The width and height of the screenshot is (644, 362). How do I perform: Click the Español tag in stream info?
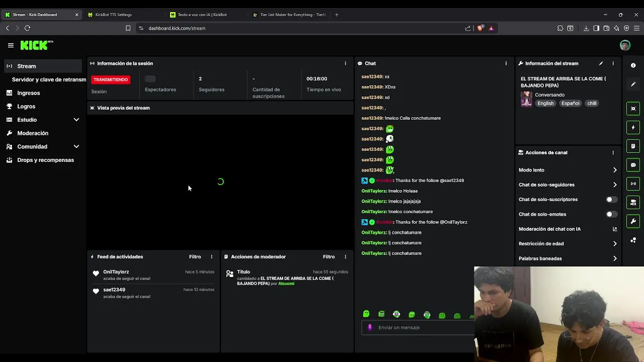[570, 104]
